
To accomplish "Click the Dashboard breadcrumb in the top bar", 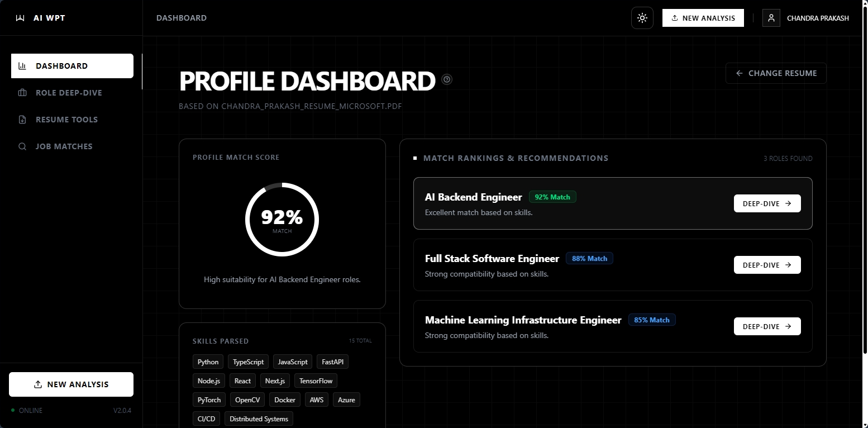I will tap(182, 18).
